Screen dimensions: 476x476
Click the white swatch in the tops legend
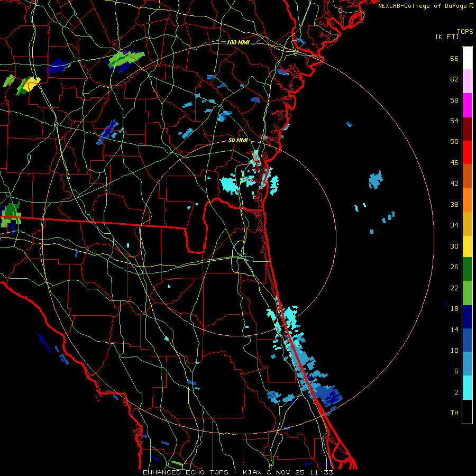(467, 58)
